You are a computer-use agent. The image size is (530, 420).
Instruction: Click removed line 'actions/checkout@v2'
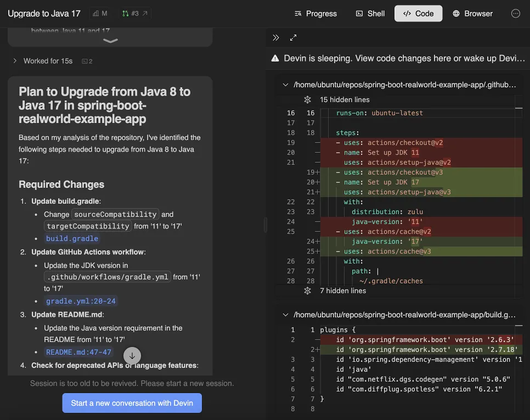[x=421, y=143]
